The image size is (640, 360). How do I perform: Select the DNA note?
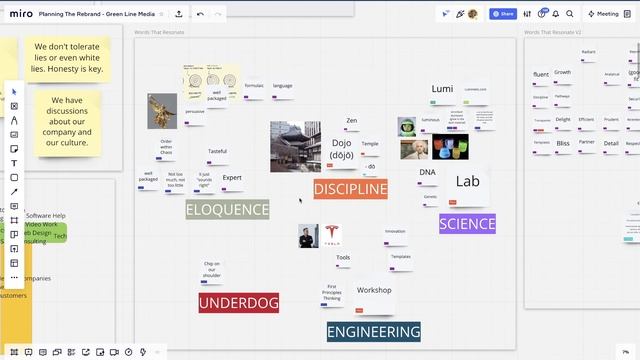pos(427,176)
